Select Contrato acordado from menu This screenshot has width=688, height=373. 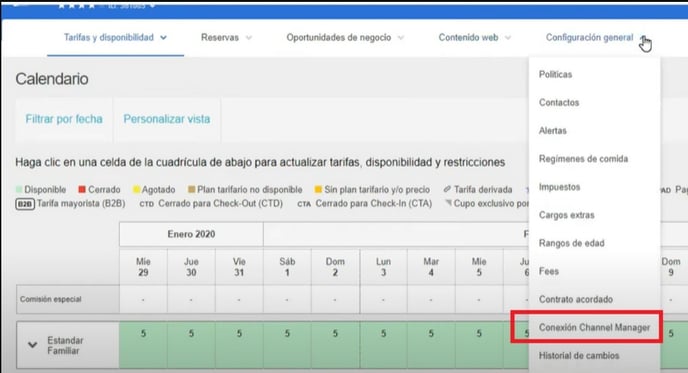pos(576,299)
